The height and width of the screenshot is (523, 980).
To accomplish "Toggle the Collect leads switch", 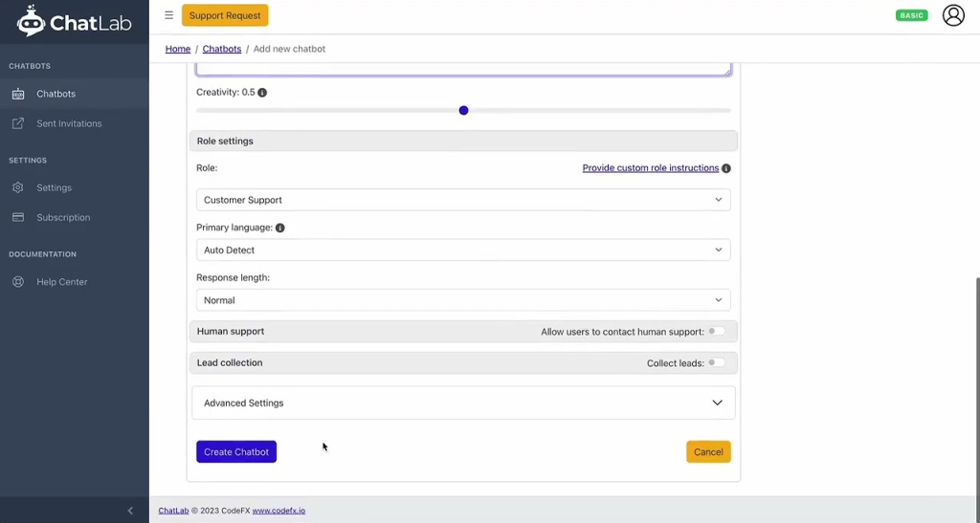I will 716,362.
